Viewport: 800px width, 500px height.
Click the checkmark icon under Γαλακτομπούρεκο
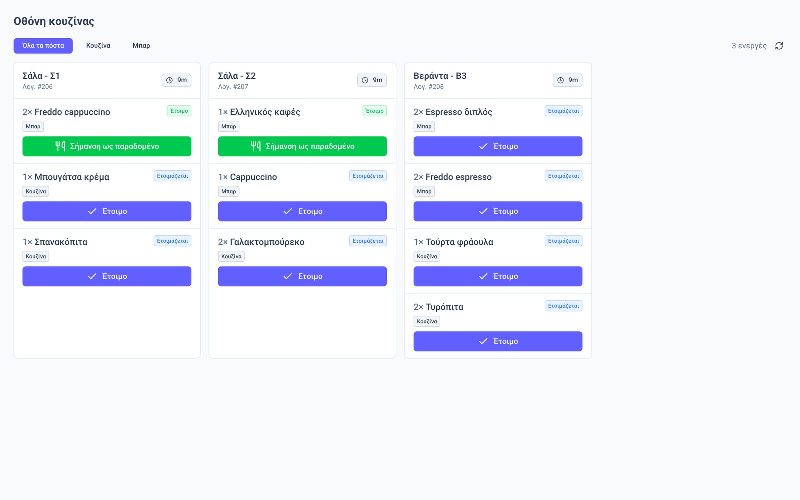[288, 276]
